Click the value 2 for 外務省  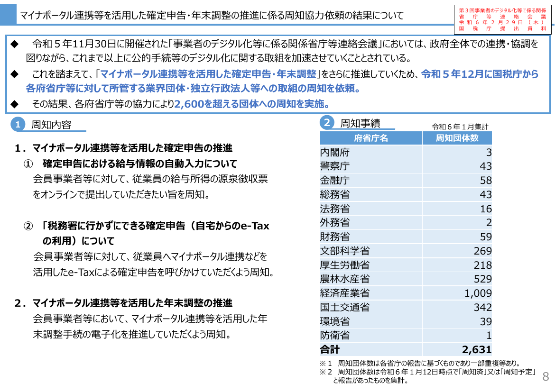click(x=489, y=222)
